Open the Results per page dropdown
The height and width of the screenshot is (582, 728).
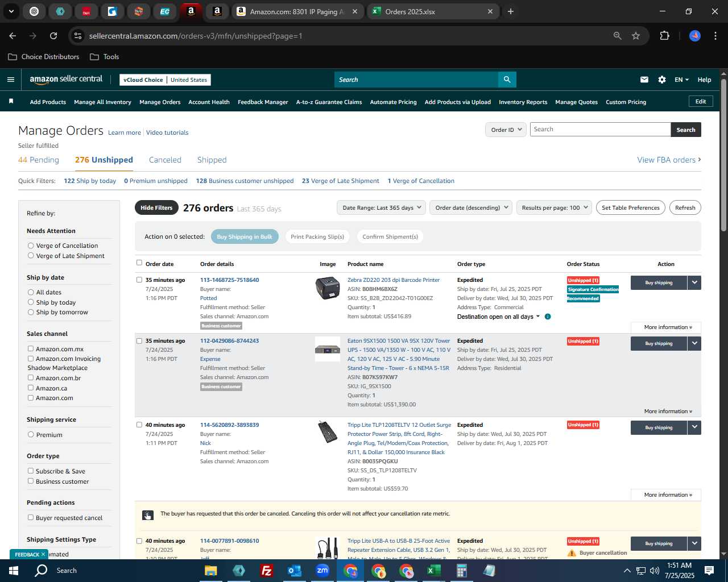pos(555,207)
